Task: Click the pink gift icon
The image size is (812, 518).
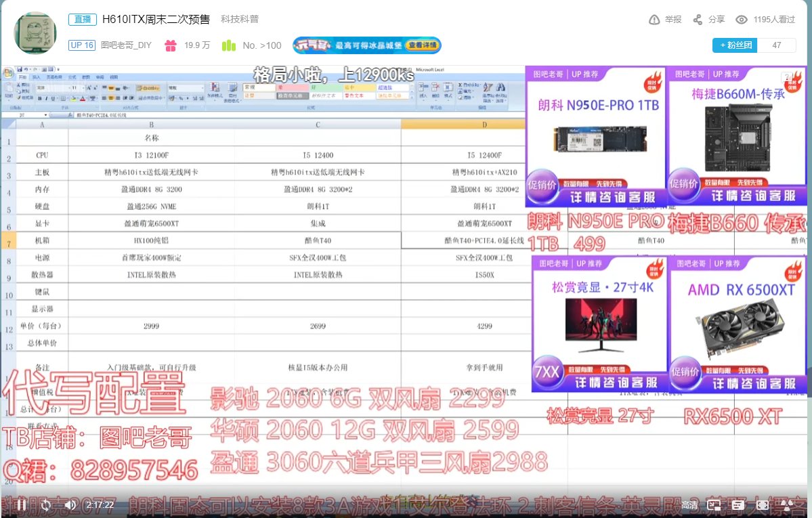Action: tap(171, 45)
